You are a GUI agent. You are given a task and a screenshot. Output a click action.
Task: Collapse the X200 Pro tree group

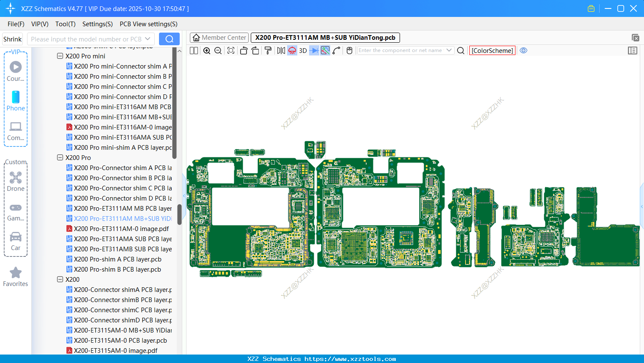click(60, 157)
